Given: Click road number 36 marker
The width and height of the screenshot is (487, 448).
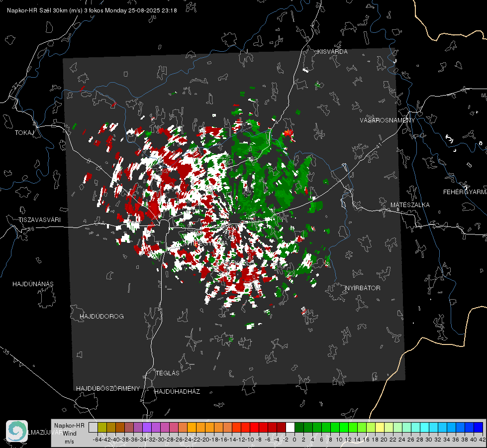Looking at the screenshot, I should click(31, 229).
